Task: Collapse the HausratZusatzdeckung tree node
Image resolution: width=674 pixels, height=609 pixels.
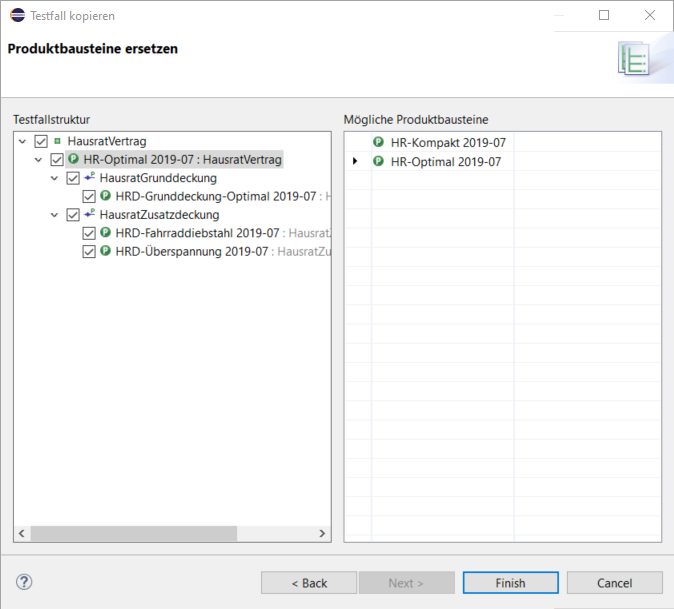Action: (55, 215)
